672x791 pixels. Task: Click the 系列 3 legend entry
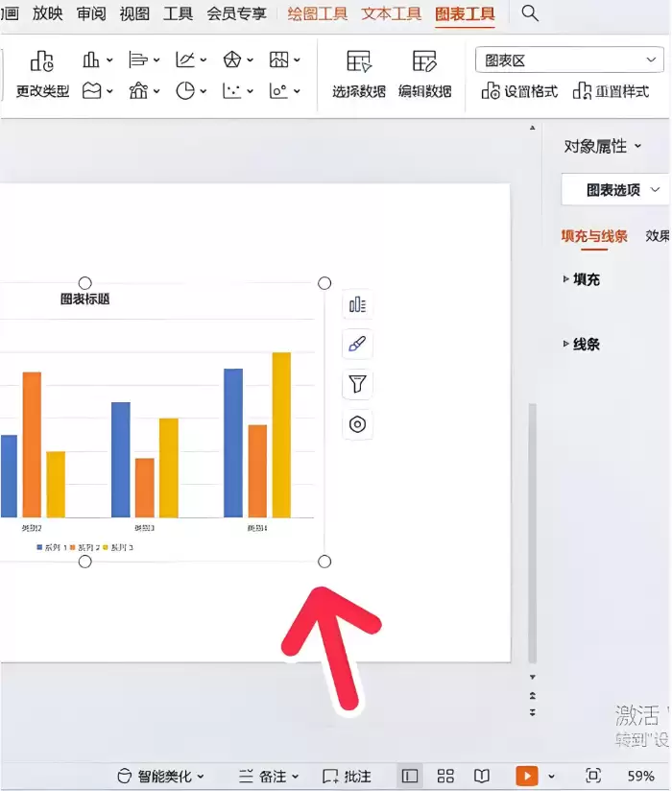pos(118,547)
